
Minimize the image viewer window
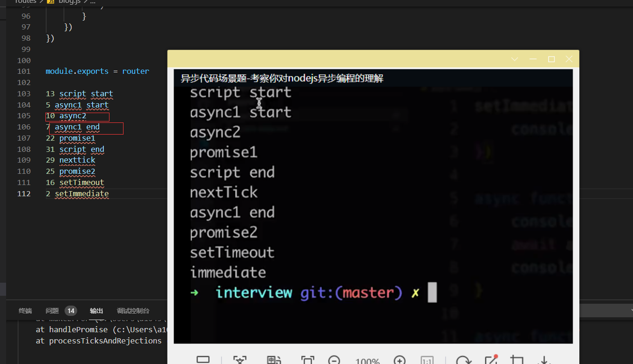coord(533,59)
